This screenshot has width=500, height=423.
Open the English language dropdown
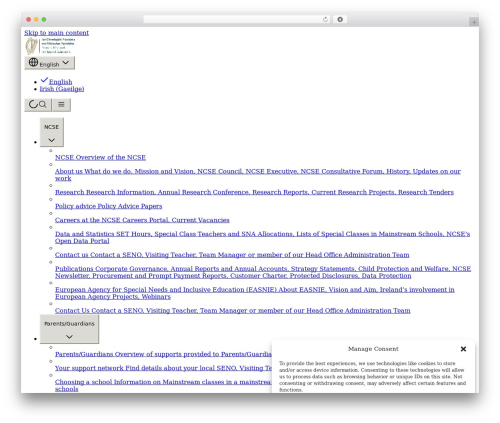49,63
